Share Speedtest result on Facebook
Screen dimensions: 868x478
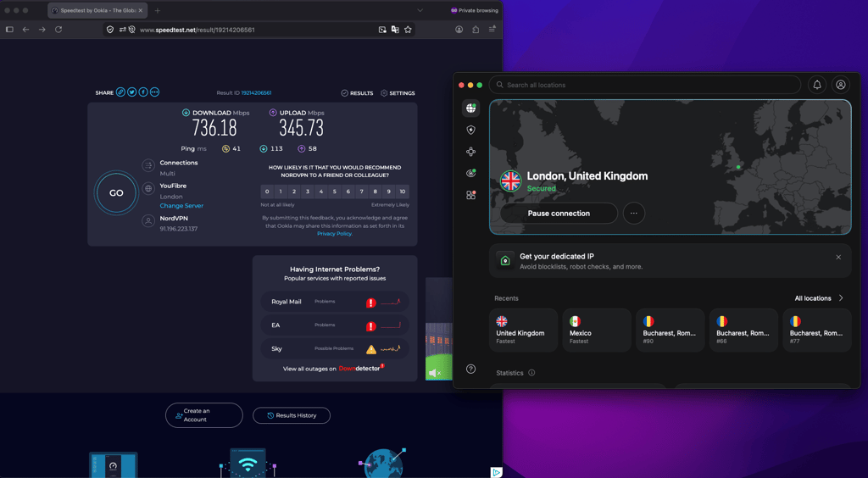143,92
